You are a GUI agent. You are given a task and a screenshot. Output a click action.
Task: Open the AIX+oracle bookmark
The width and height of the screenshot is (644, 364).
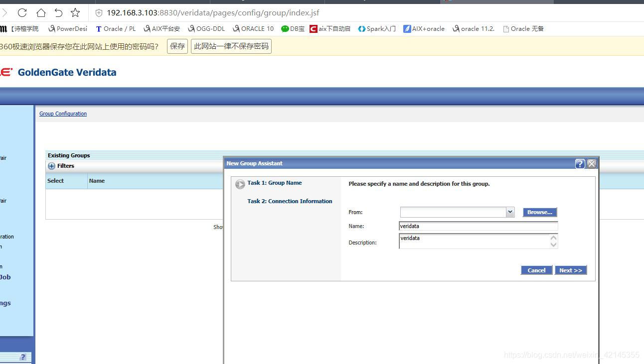point(424,29)
